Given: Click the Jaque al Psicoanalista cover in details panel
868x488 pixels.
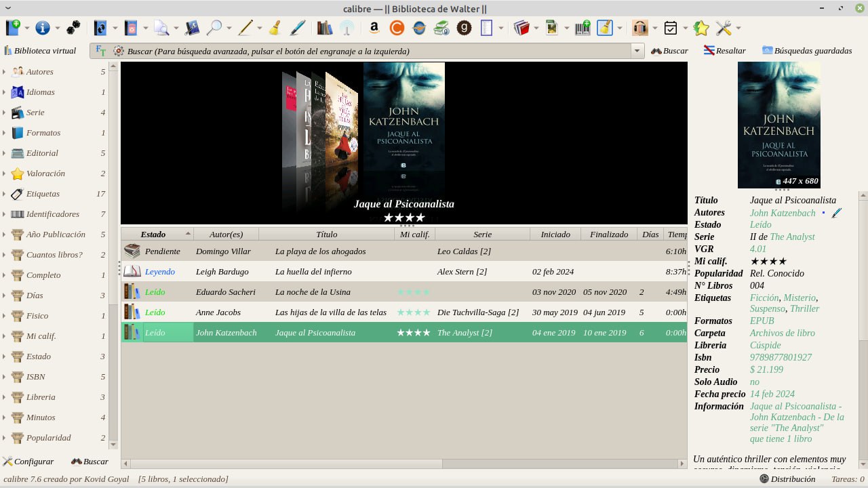Looking at the screenshot, I should point(778,125).
